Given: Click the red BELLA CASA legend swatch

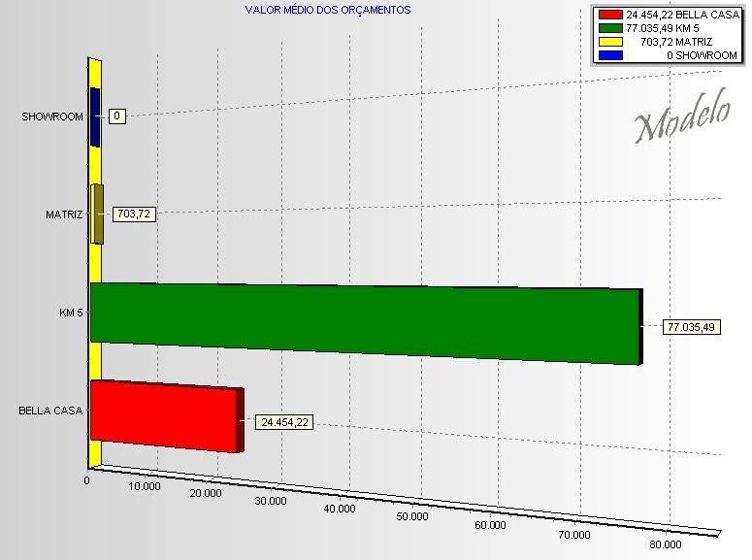Looking at the screenshot, I should [610, 15].
